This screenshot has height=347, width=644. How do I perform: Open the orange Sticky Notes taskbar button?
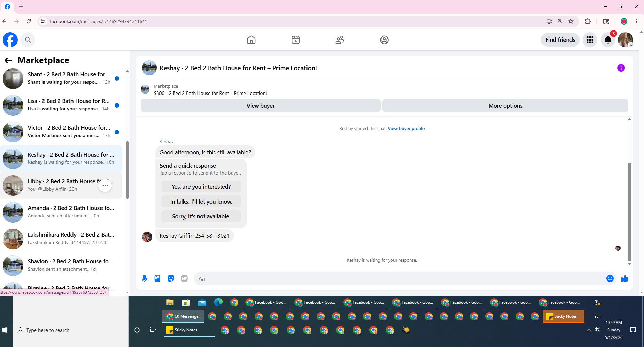(563, 316)
